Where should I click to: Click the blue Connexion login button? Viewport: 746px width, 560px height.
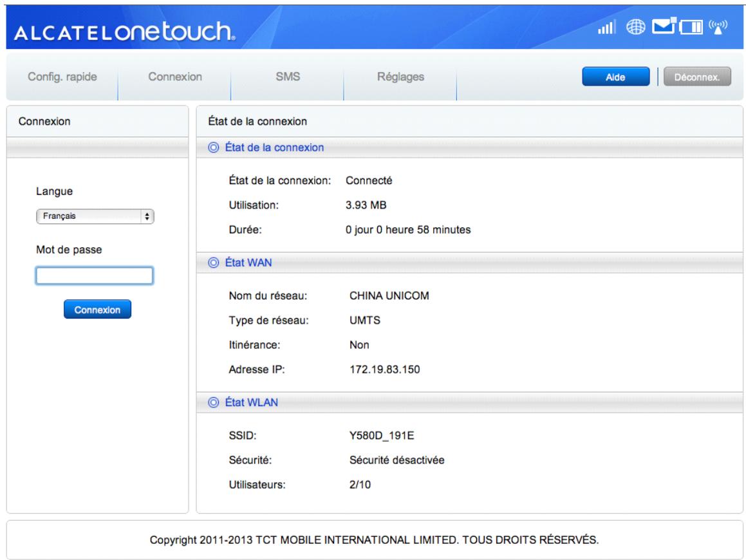coord(98,309)
